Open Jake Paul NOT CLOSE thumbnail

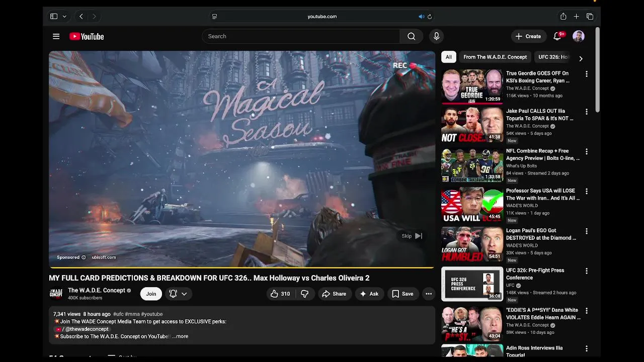pos(472,125)
